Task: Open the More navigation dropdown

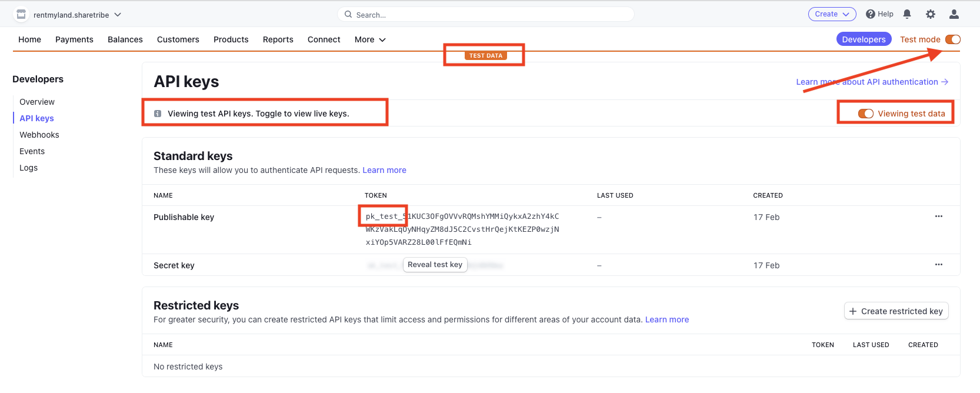Action: coord(370,39)
